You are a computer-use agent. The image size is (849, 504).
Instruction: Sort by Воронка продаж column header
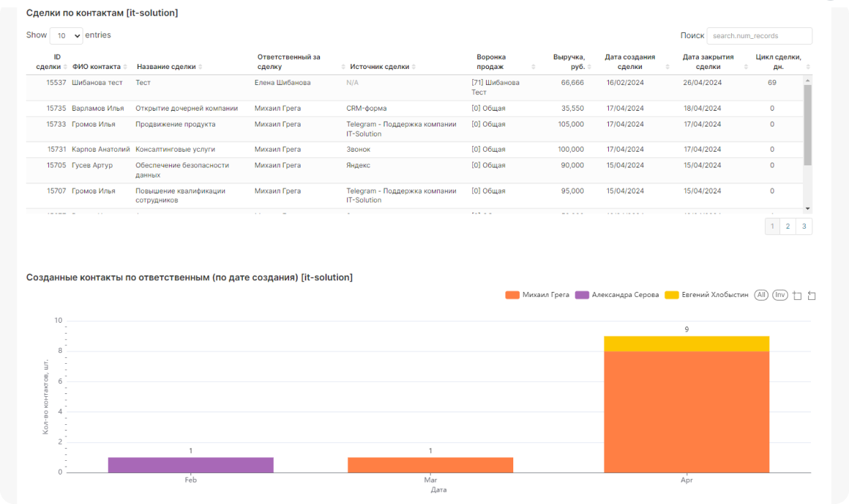(x=492, y=62)
